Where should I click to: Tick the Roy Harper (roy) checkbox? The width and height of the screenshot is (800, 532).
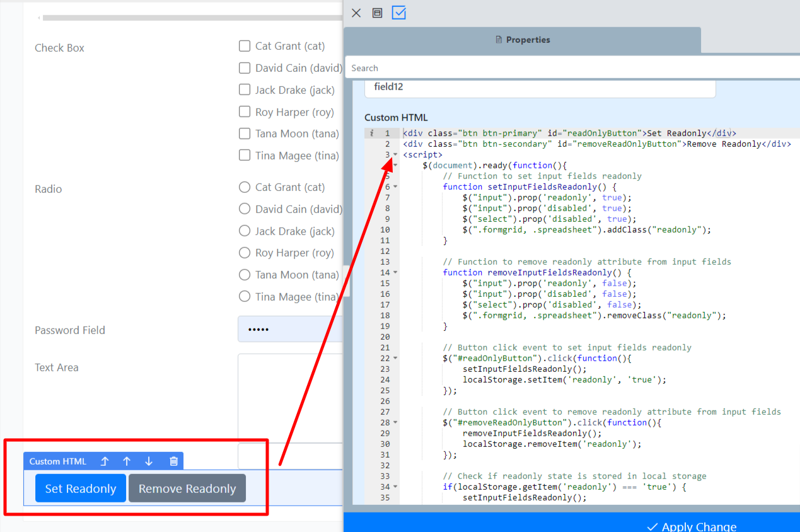point(245,112)
